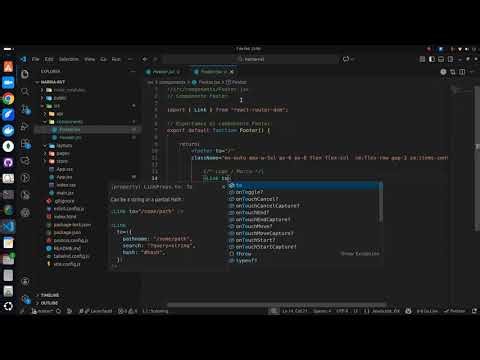This screenshot has width=480, height=360.
Task: Click the remote connection status bar icon
Action: click(23, 311)
